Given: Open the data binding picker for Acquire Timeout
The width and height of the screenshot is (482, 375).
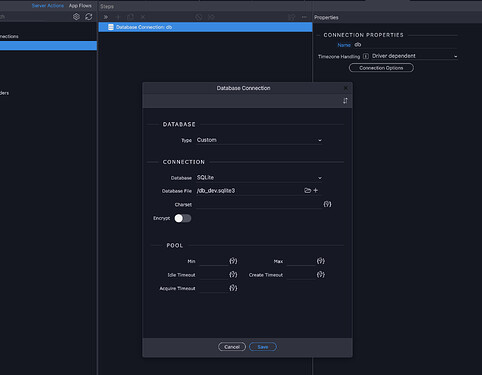Looking at the screenshot, I should coord(233,288).
